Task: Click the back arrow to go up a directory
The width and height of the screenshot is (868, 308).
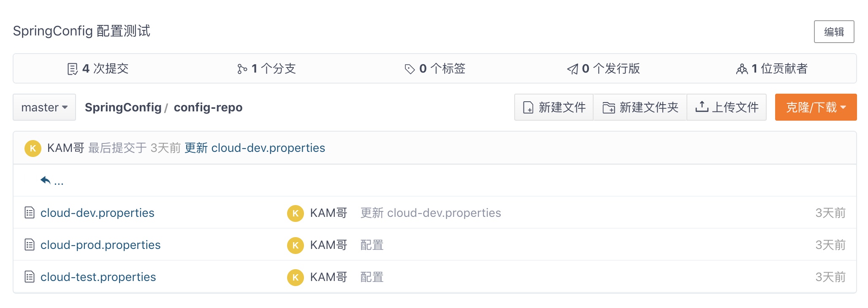Action: click(x=46, y=179)
